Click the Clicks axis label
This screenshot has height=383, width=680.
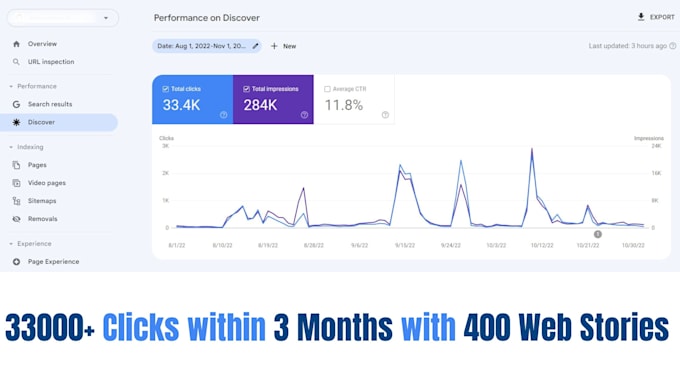pyautogui.click(x=167, y=138)
